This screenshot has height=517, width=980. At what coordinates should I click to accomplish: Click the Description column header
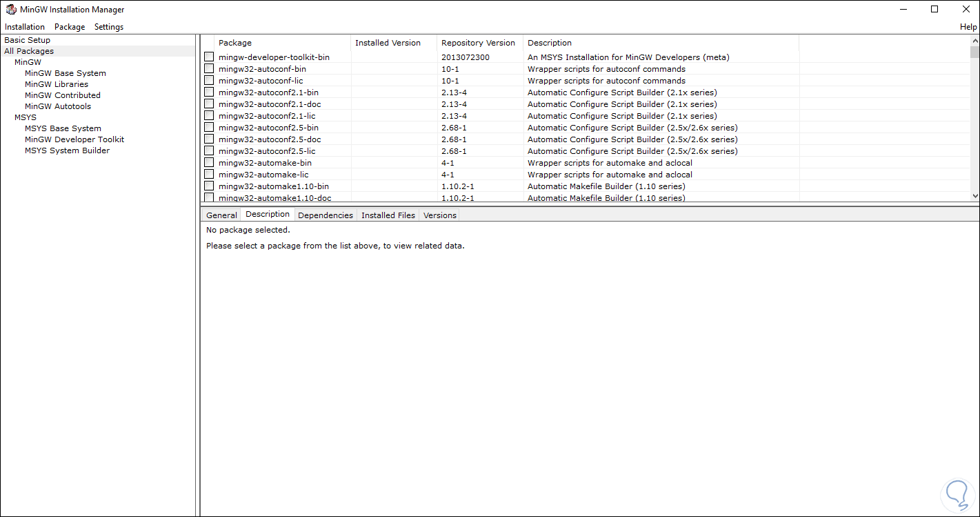661,43
